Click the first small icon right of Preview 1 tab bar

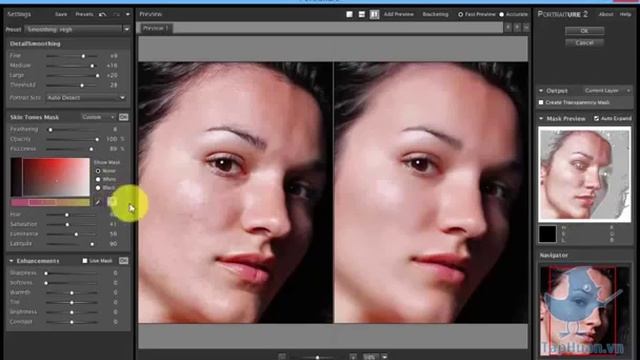508,27
